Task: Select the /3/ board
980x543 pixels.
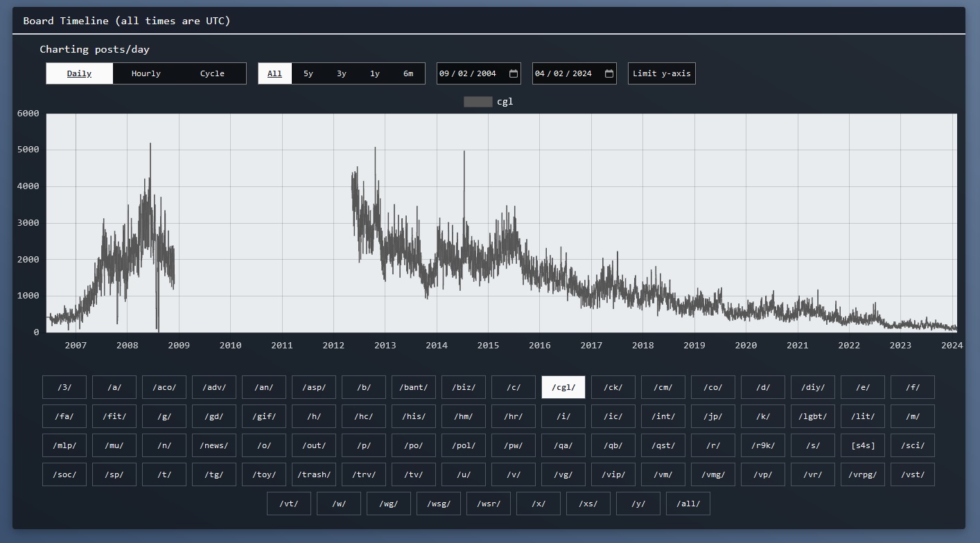Action: tap(64, 387)
